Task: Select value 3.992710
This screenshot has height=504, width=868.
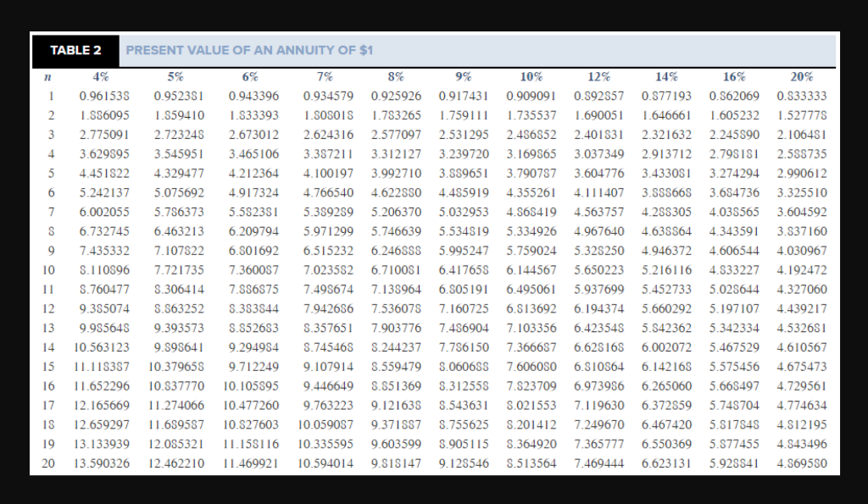Action: pos(397,174)
